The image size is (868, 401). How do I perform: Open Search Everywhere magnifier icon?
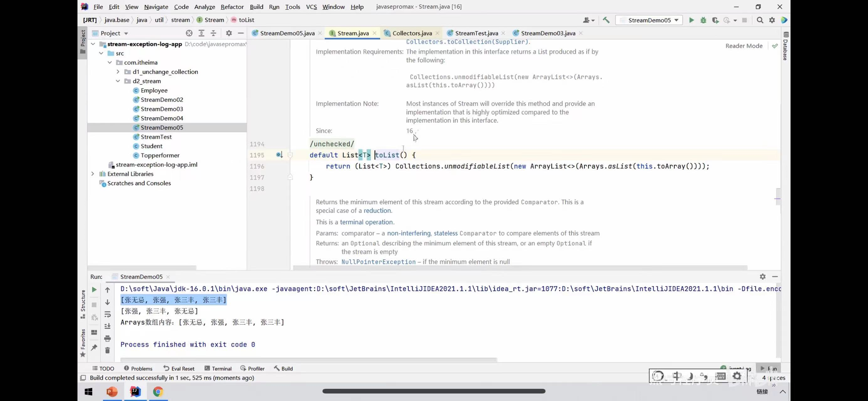(x=760, y=20)
